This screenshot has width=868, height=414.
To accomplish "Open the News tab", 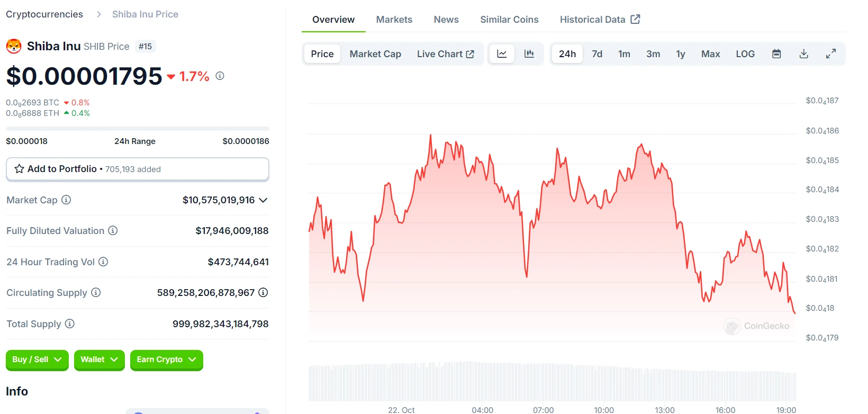I will click(446, 20).
